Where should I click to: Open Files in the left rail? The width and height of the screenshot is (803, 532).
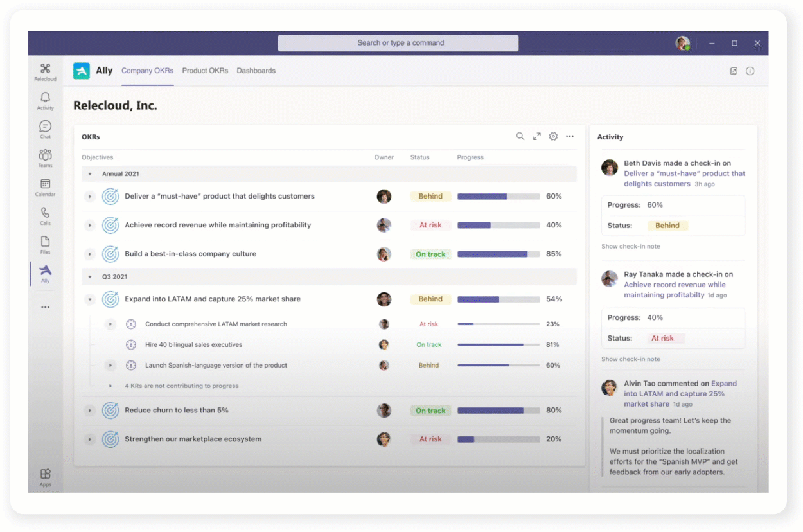coord(45,244)
